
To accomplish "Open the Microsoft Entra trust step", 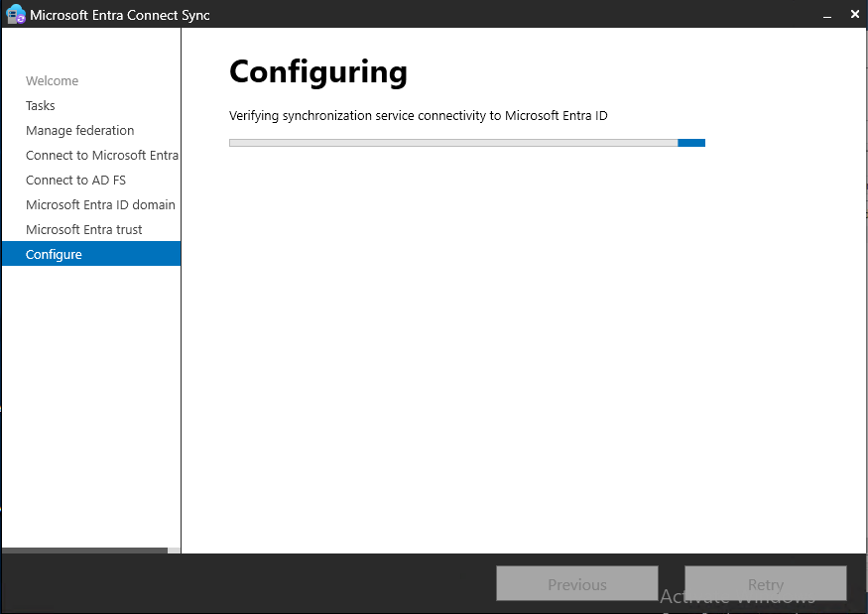I will [x=83, y=230].
